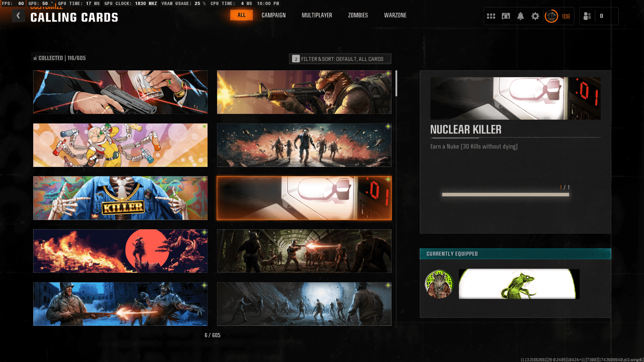Switch to the Zombies tab
This screenshot has height=362, width=644.
coord(358,15)
